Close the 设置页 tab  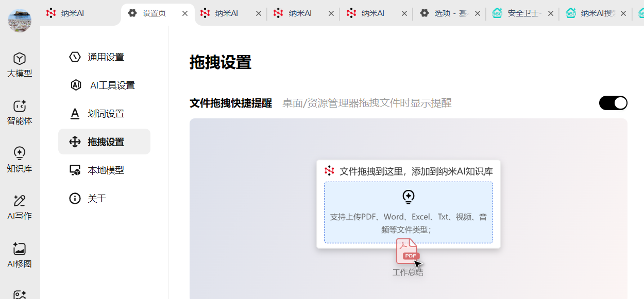pos(185,13)
